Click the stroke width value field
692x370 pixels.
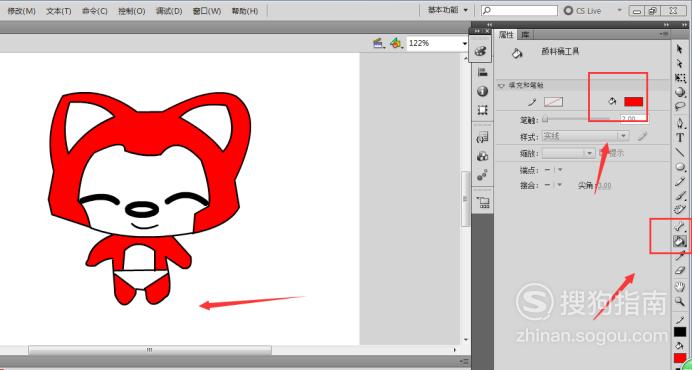point(634,118)
